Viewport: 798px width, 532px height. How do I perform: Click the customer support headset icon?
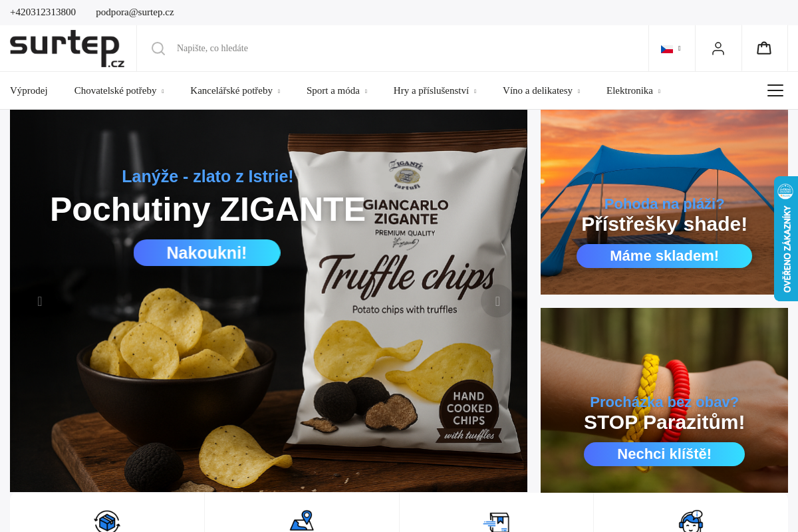tap(691, 521)
